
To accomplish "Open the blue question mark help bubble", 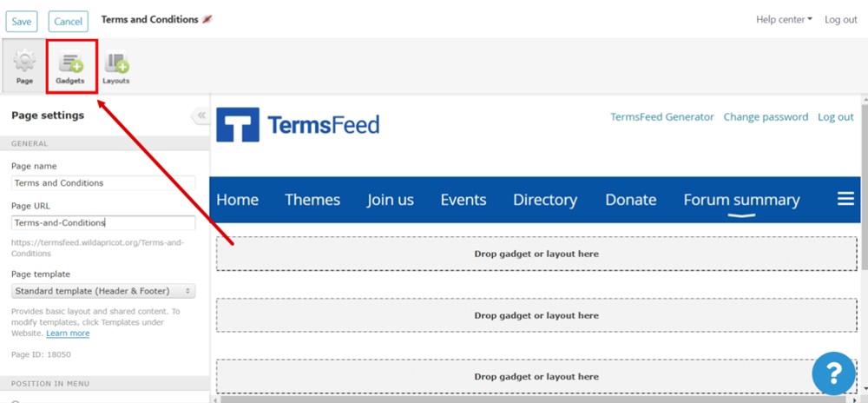I will pyautogui.click(x=833, y=373).
